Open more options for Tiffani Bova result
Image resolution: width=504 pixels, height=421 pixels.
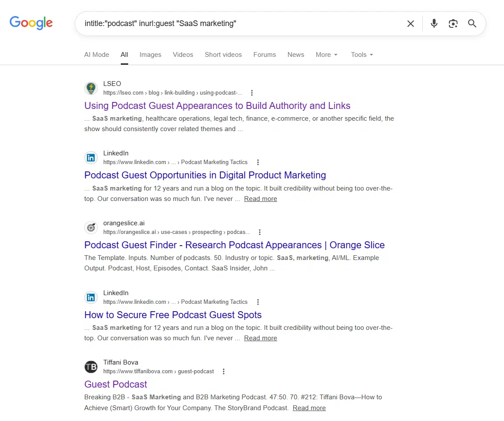(224, 372)
